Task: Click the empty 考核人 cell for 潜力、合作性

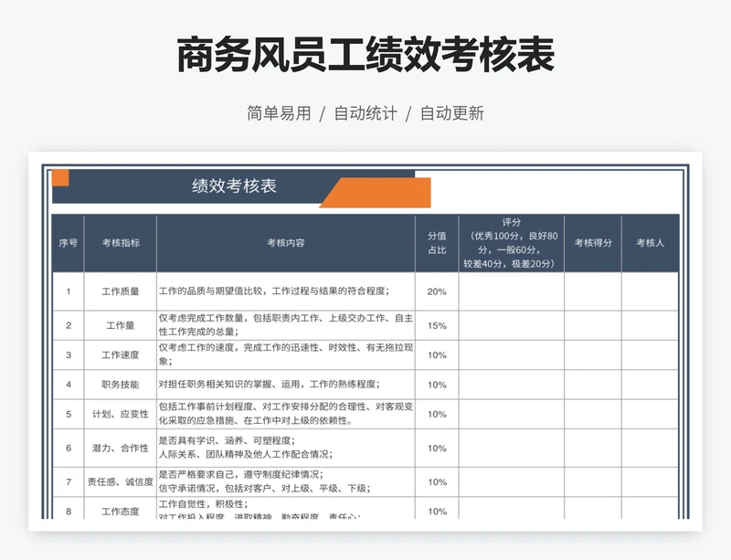Action: [x=650, y=449]
